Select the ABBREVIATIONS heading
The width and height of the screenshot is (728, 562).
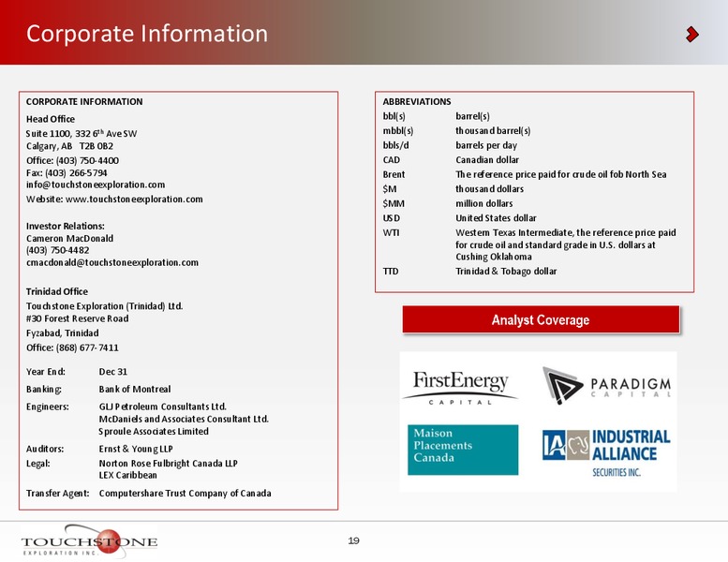[x=417, y=102]
